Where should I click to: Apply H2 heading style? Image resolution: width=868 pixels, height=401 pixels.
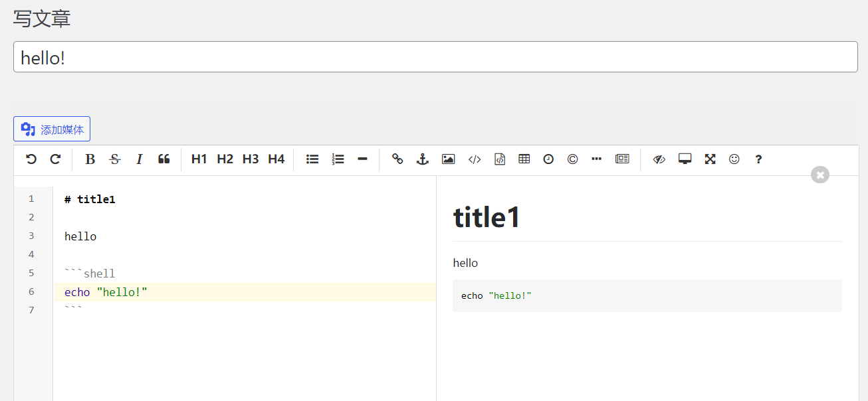tap(225, 159)
